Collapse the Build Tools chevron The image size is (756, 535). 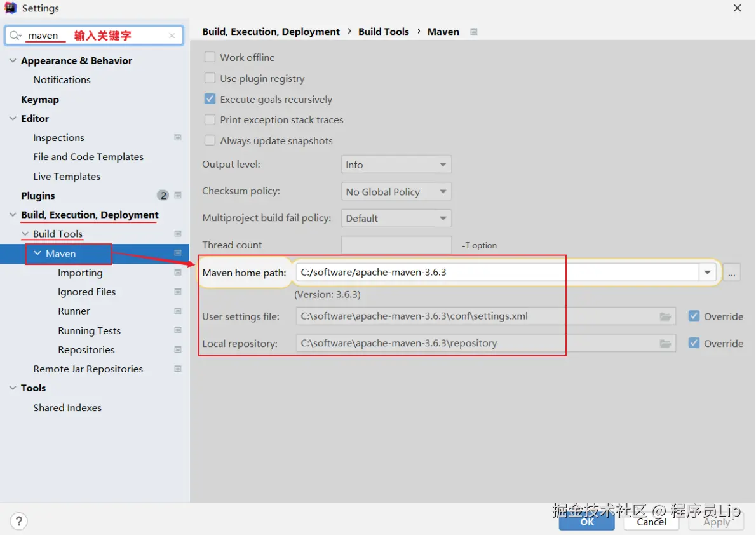(25, 234)
